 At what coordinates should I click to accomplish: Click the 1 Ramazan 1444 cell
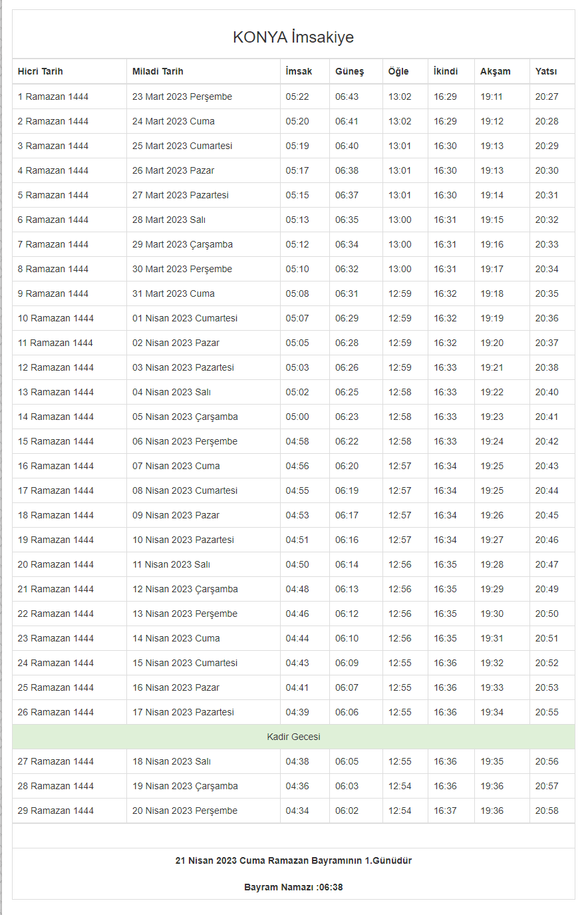click(x=53, y=96)
